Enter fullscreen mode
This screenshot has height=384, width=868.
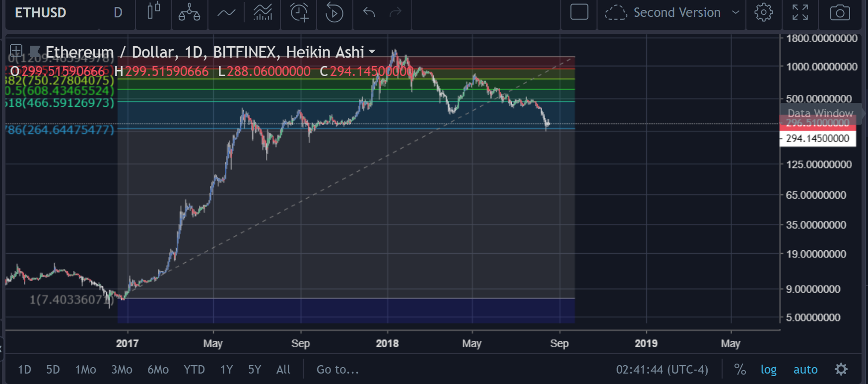coord(800,12)
